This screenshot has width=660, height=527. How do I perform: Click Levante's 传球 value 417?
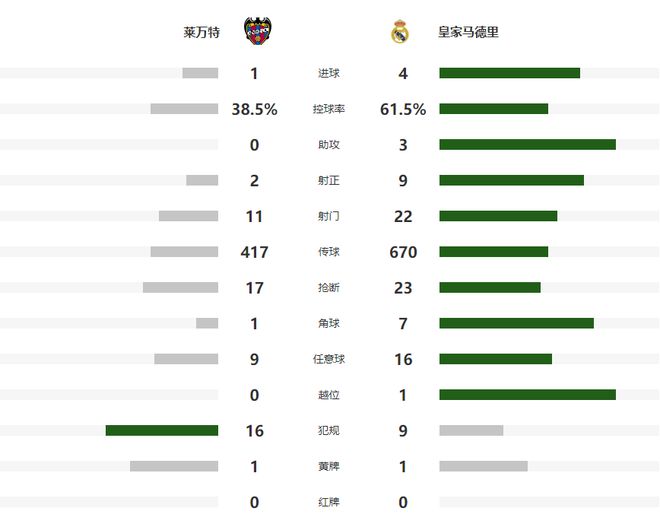[x=255, y=252]
